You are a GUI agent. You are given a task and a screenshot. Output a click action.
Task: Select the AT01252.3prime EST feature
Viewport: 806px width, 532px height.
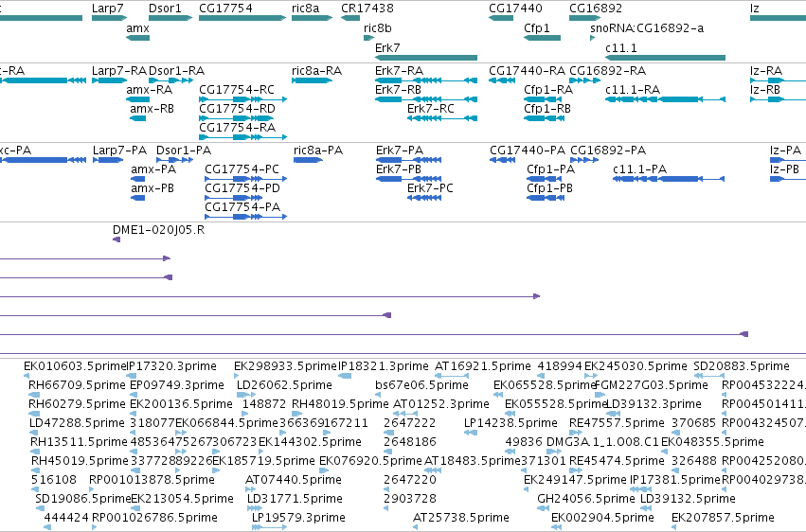[x=405, y=414]
